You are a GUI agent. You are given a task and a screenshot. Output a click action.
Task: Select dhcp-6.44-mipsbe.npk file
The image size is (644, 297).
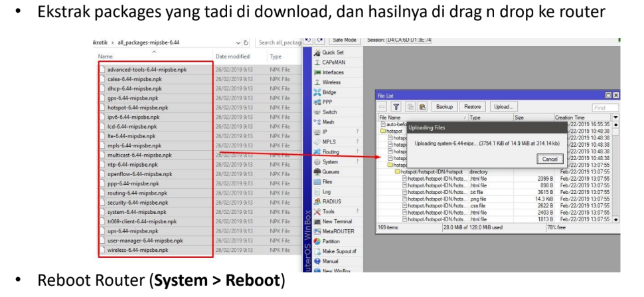click(x=134, y=88)
